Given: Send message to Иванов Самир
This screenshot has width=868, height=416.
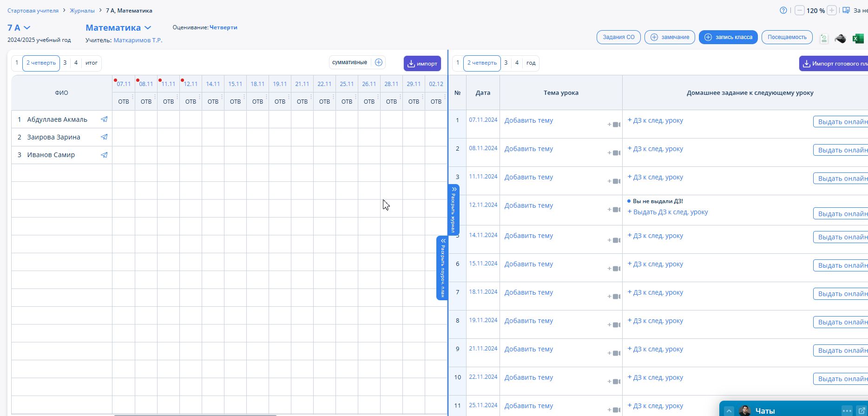Looking at the screenshot, I should pos(104,155).
